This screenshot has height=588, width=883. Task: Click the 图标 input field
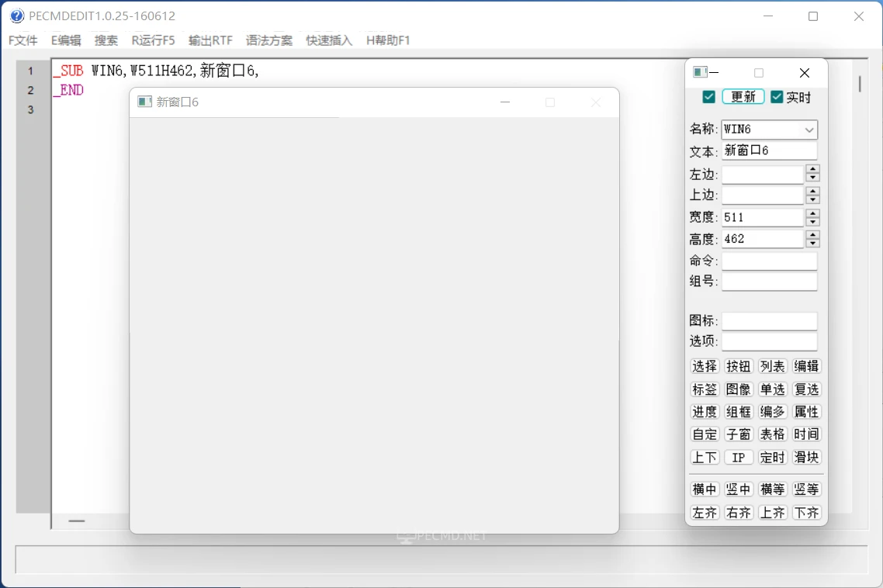[769, 321]
